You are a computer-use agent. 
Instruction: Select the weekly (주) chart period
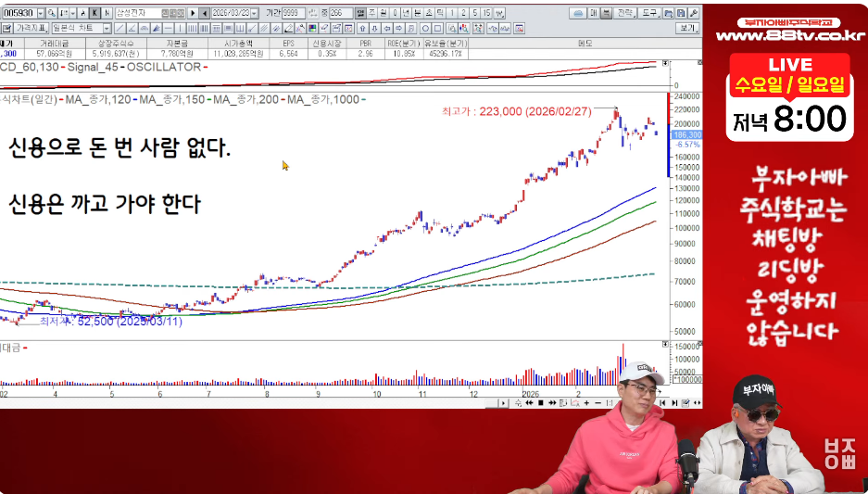[372, 13]
